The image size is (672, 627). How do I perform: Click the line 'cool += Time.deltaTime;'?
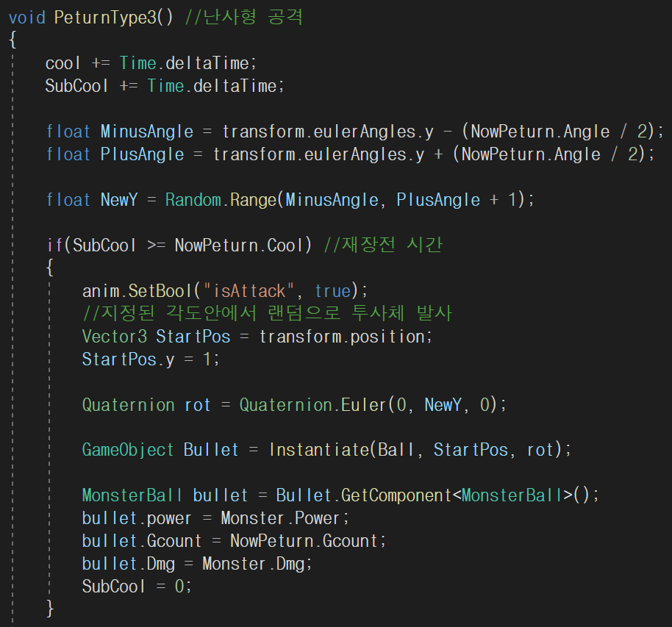click(151, 63)
